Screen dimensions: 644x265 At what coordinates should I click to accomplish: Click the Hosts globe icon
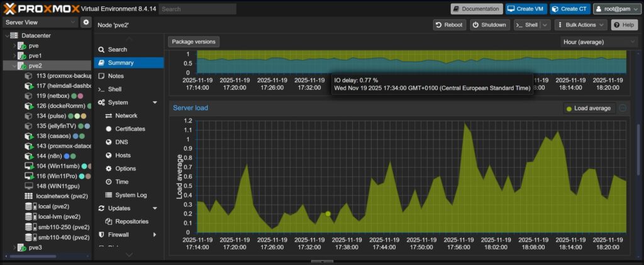tap(109, 155)
